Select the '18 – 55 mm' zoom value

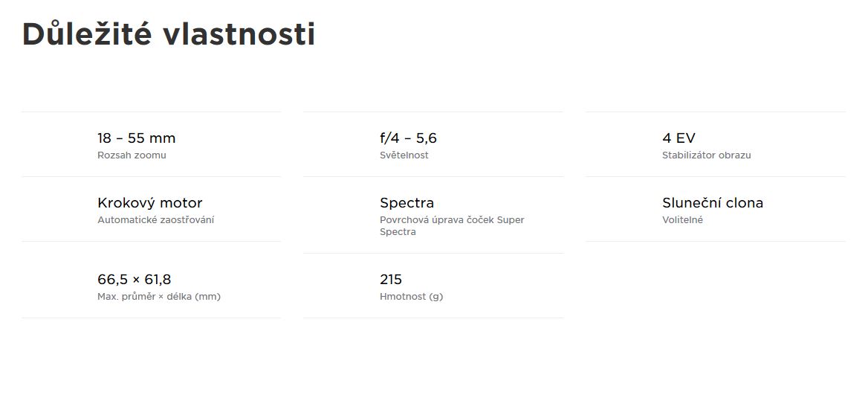click(x=136, y=138)
